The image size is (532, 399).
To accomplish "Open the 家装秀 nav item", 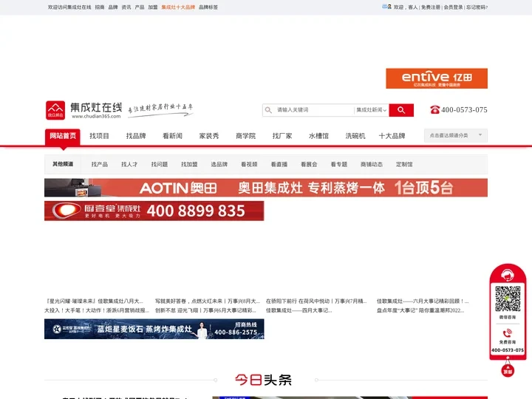I will coord(209,136).
